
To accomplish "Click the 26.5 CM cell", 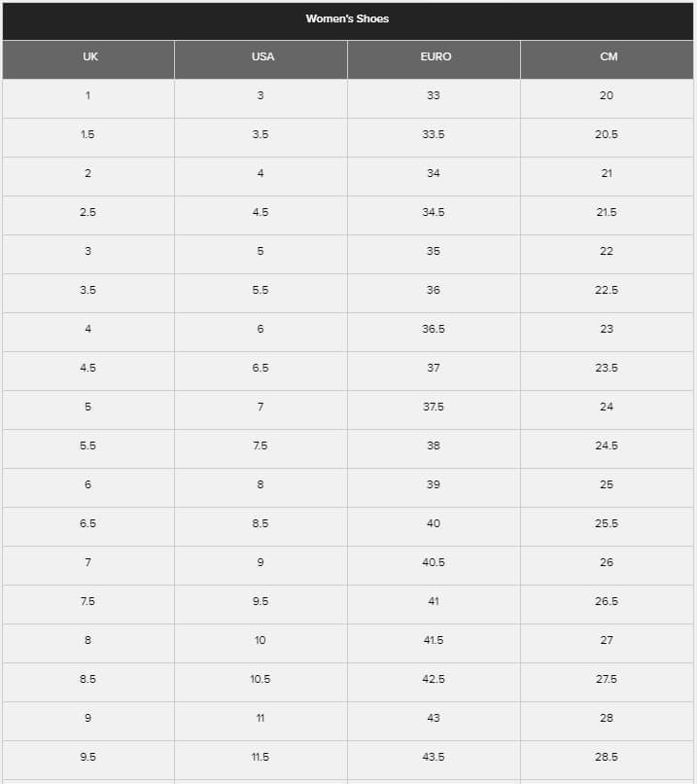I will click(x=607, y=601).
